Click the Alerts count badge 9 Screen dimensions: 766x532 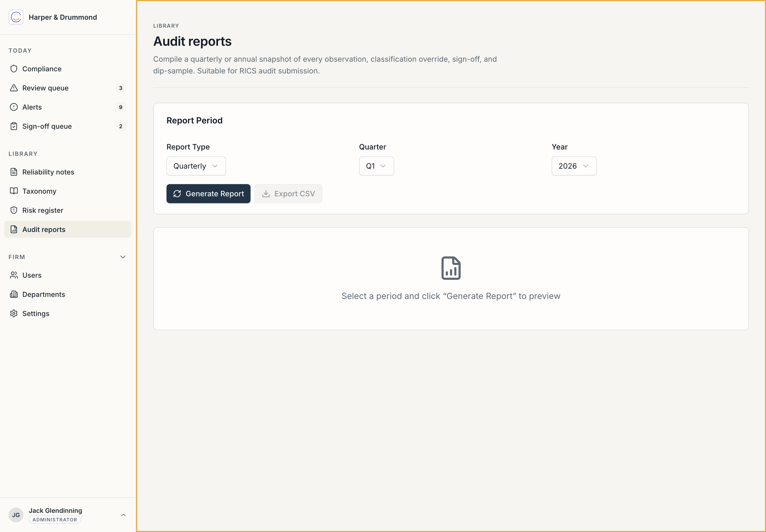tap(121, 107)
